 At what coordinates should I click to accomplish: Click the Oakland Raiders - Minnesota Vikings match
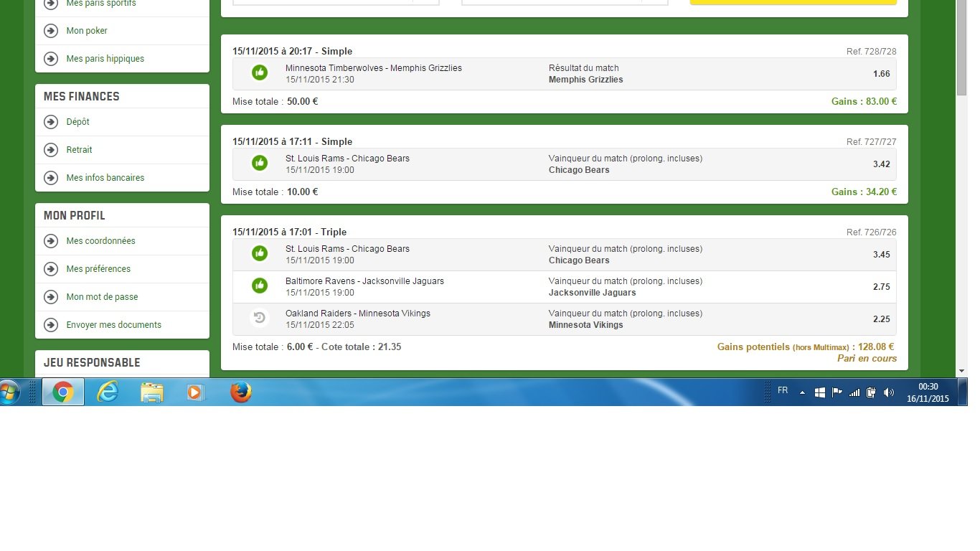click(357, 314)
